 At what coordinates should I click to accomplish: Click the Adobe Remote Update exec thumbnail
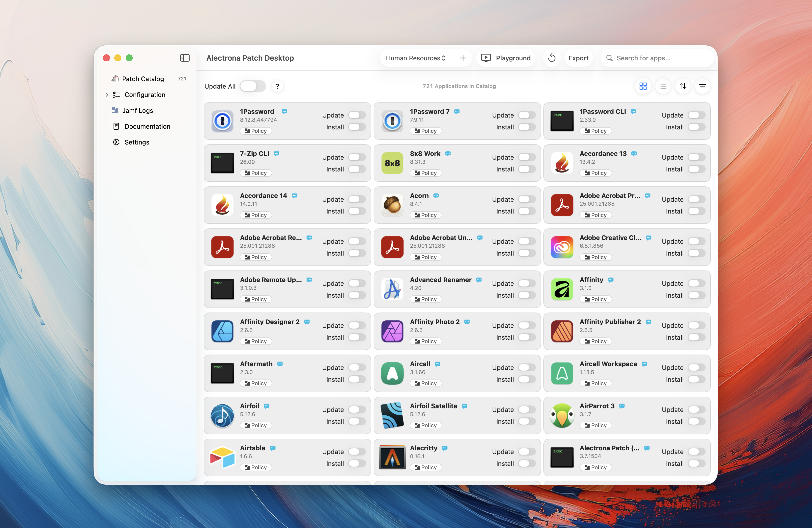click(222, 289)
